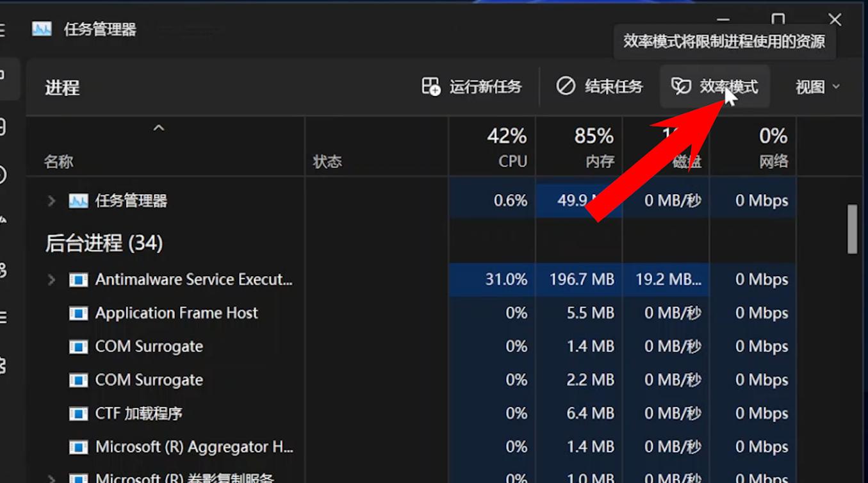Image resolution: width=868 pixels, height=483 pixels.
Task: Click the Task Manager icon in the title bar
Action: click(x=41, y=29)
